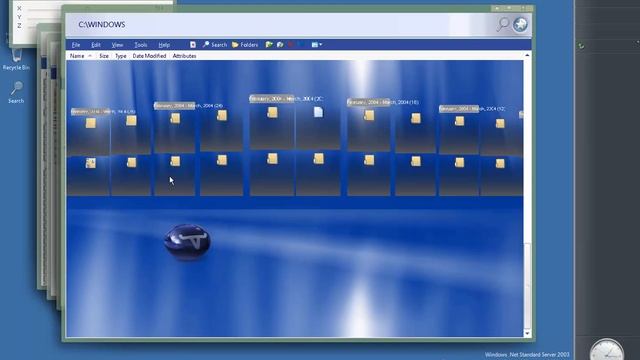Screen dimensions: 640x360
Task: Sort by the Type column header
Action: [121, 56]
